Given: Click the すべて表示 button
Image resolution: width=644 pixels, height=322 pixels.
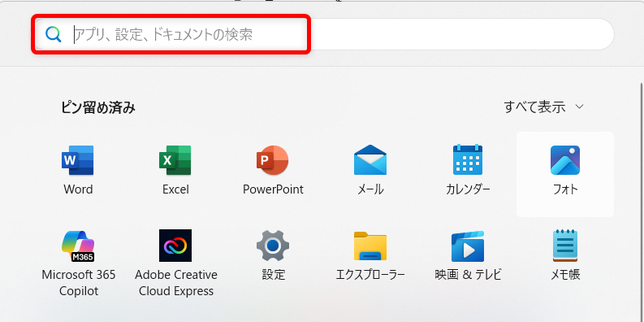Looking at the screenshot, I should click(544, 107).
